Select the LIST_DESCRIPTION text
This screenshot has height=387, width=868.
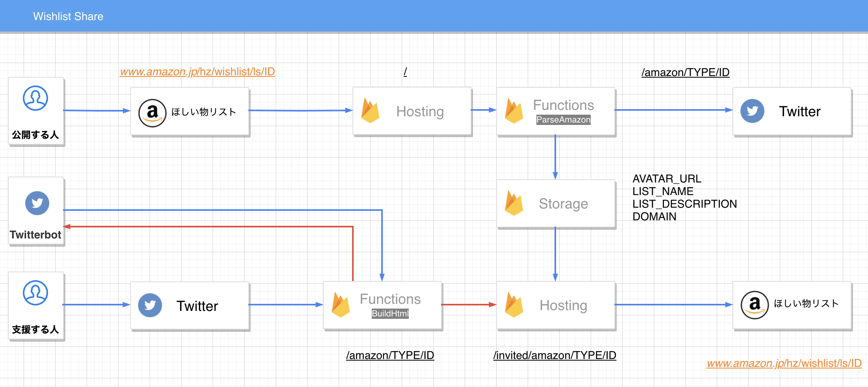point(685,204)
